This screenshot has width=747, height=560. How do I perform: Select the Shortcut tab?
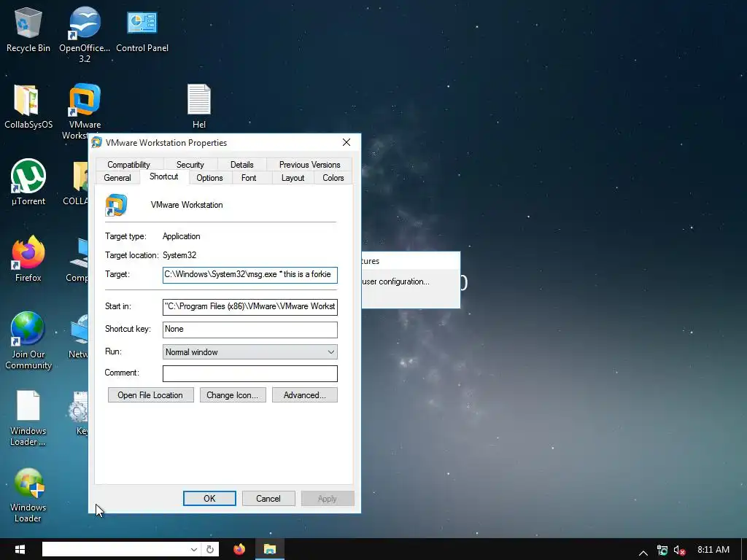(x=164, y=176)
